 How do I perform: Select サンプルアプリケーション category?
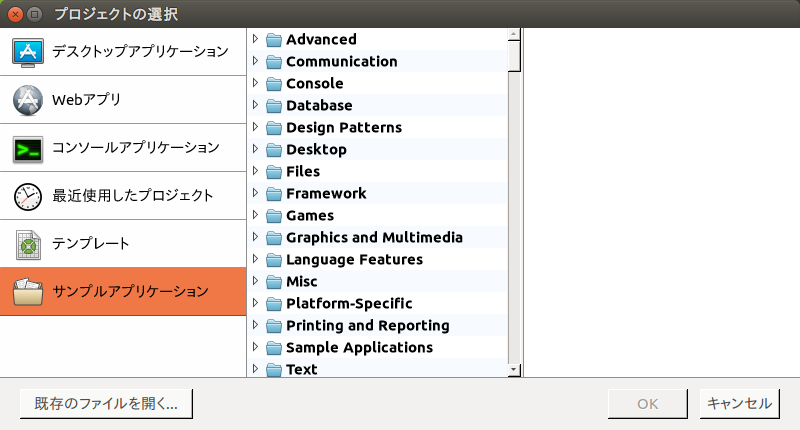(x=123, y=292)
